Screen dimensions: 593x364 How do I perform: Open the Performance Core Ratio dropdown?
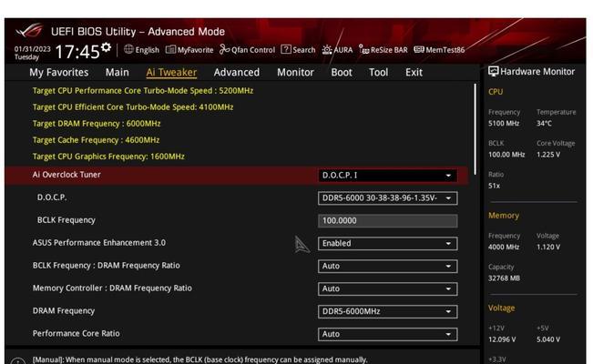point(388,334)
